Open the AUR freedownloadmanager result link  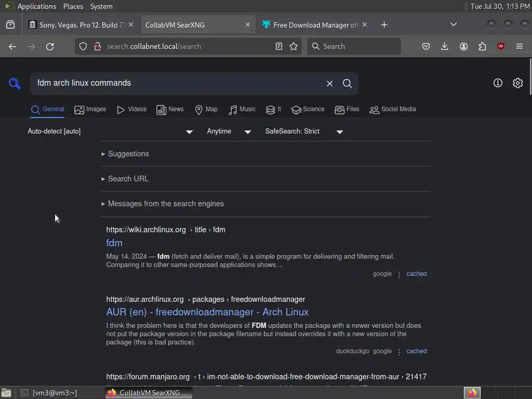click(x=207, y=312)
